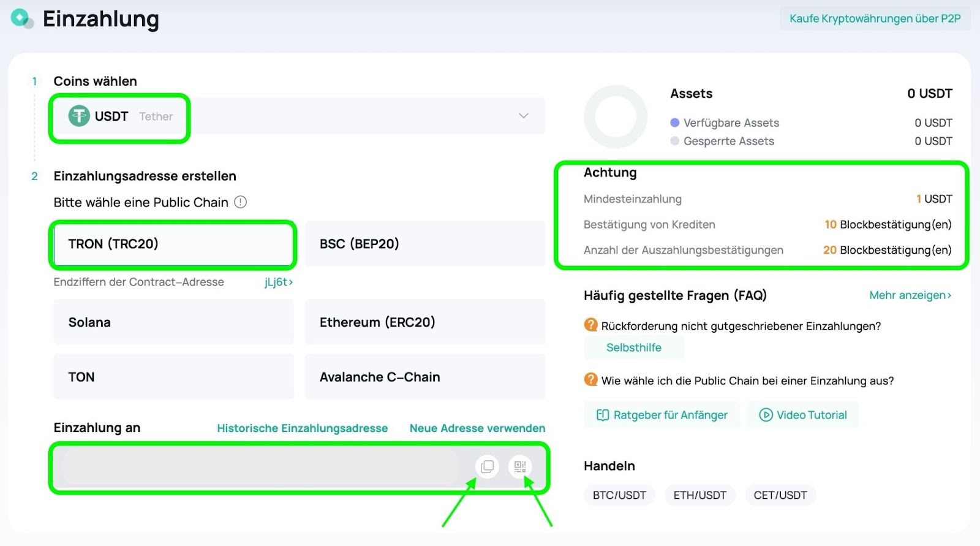Click the 20 Blockbestätigung(en) value

point(888,250)
